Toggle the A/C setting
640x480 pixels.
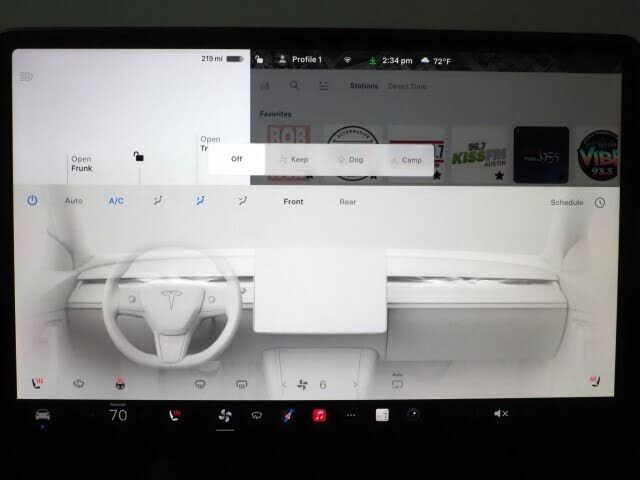(116, 201)
